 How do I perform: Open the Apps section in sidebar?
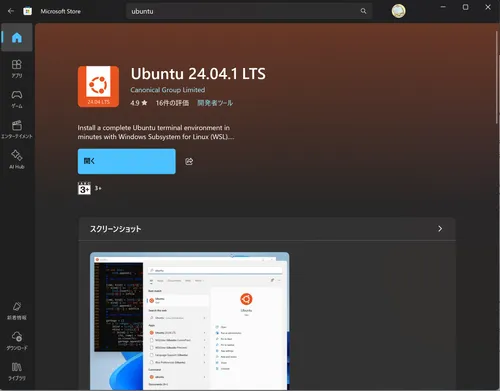point(17,69)
